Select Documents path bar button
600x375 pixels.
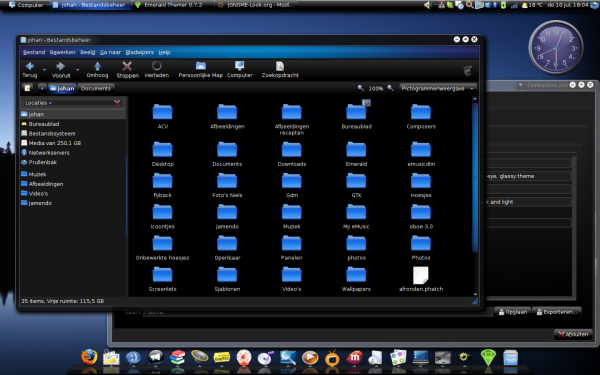96,88
